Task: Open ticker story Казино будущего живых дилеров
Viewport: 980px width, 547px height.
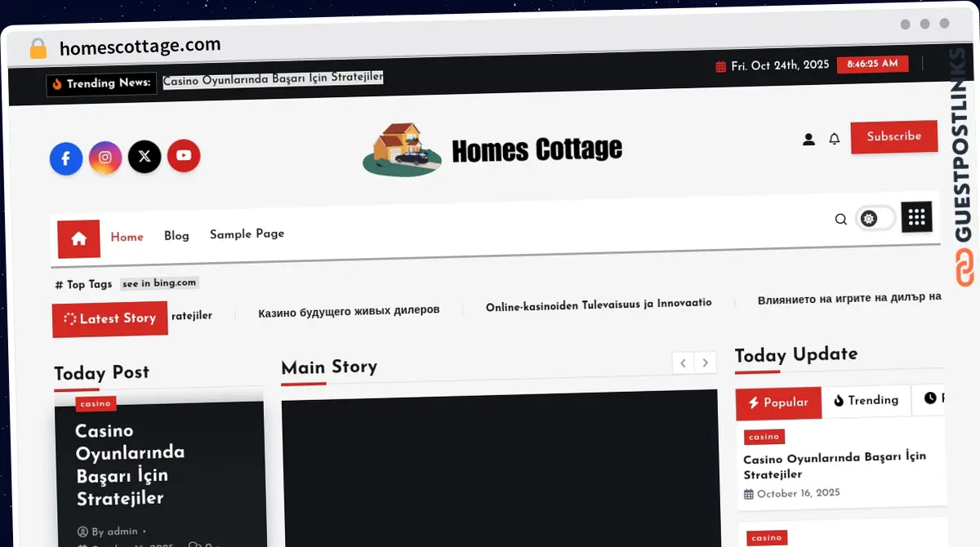Action: click(x=349, y=310)
